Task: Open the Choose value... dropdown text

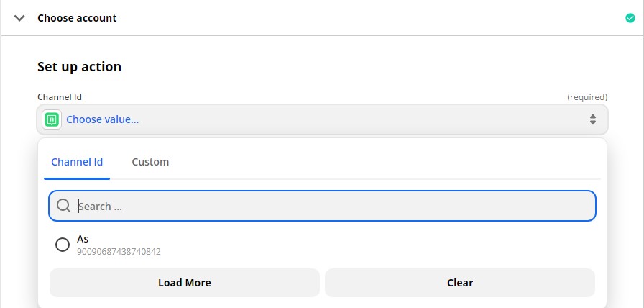Action: point(103,119)
